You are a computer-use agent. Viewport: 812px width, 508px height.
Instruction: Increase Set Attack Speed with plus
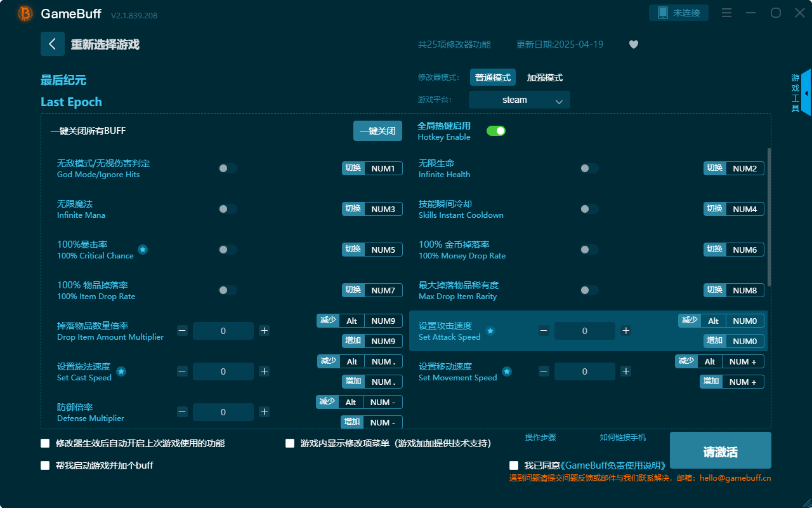click(626, 331)
